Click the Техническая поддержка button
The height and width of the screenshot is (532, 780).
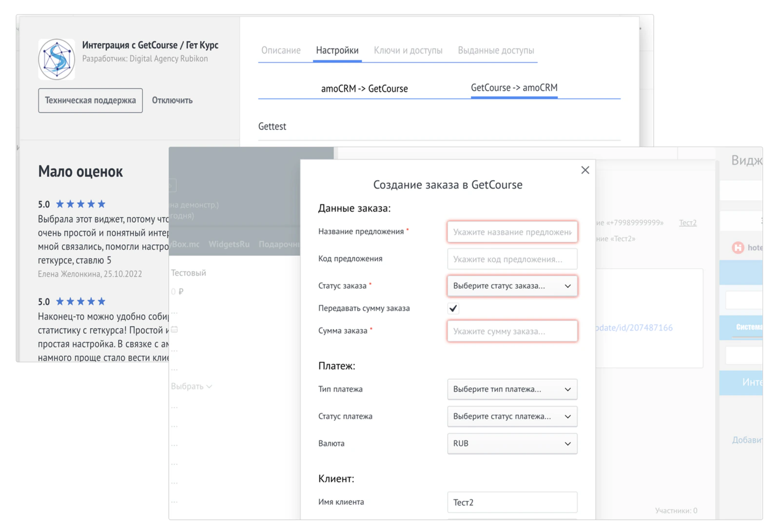[90, 100]
